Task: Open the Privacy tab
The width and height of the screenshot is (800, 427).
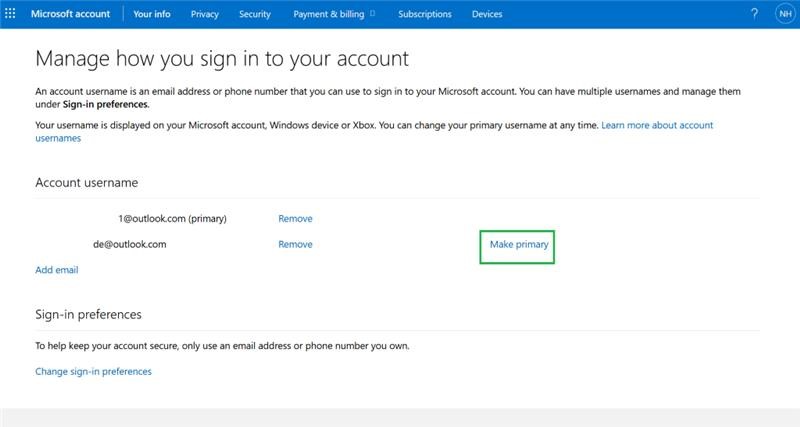Action: pos(205,14)
